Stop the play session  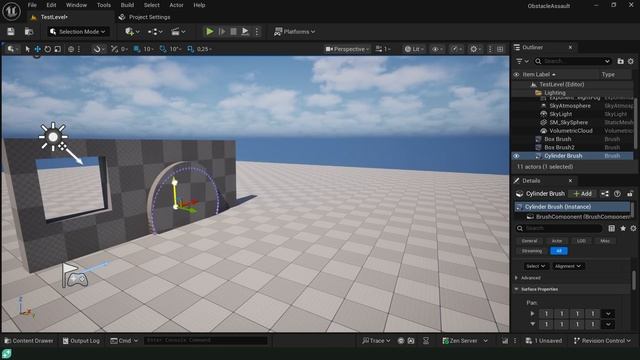[233, 31]
